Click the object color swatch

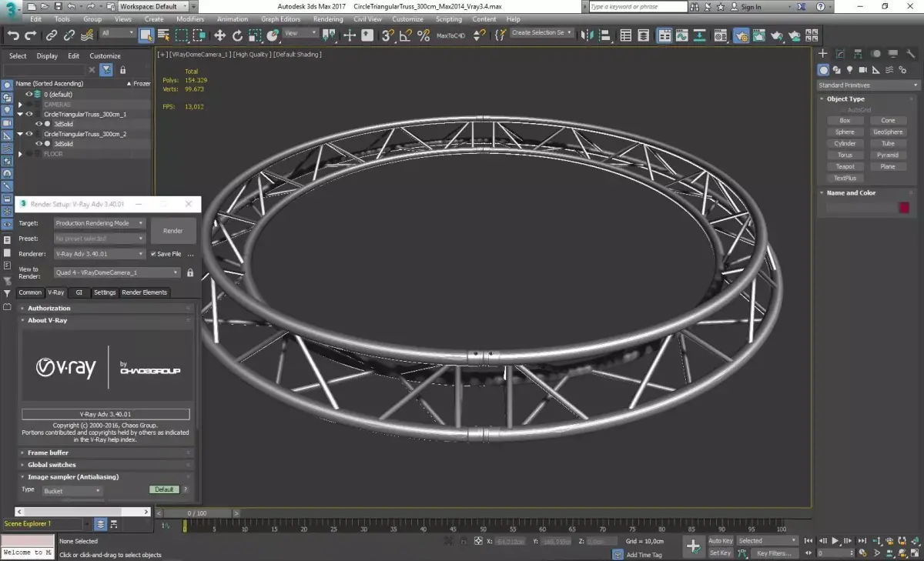point(904,208)
